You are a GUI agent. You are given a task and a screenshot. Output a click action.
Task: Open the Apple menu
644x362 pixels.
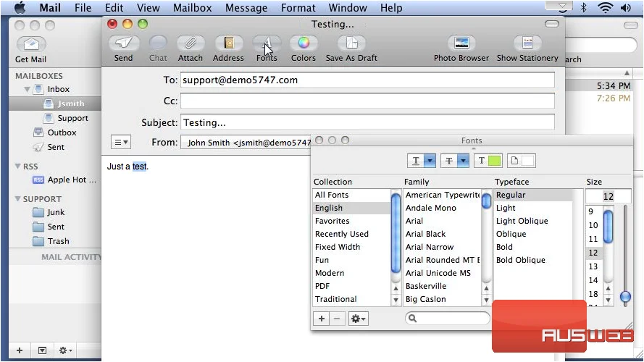[20, 8]
